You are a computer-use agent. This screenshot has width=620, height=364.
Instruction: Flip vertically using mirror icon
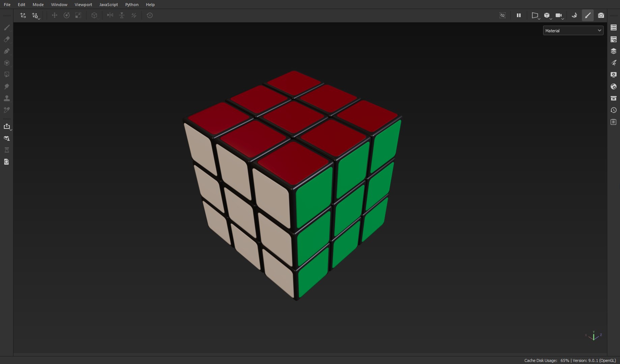click(x=122, y=15)
